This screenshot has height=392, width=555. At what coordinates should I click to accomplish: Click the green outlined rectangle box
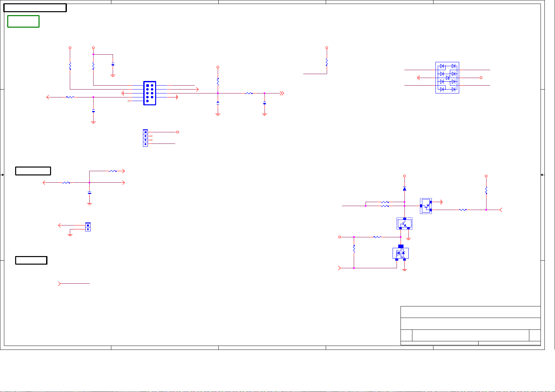pos(23,21)
